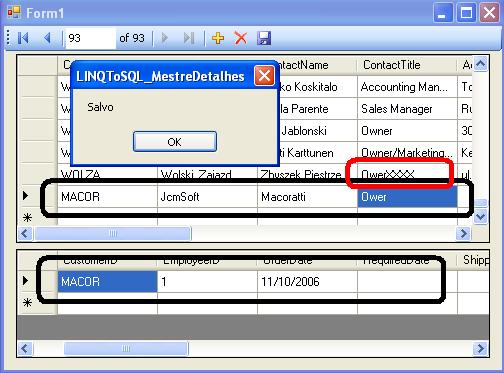
Task: Close the LINQToSQL_MestreDetalhes dialog
Action: pyautogui.click(x=264, y=76)
